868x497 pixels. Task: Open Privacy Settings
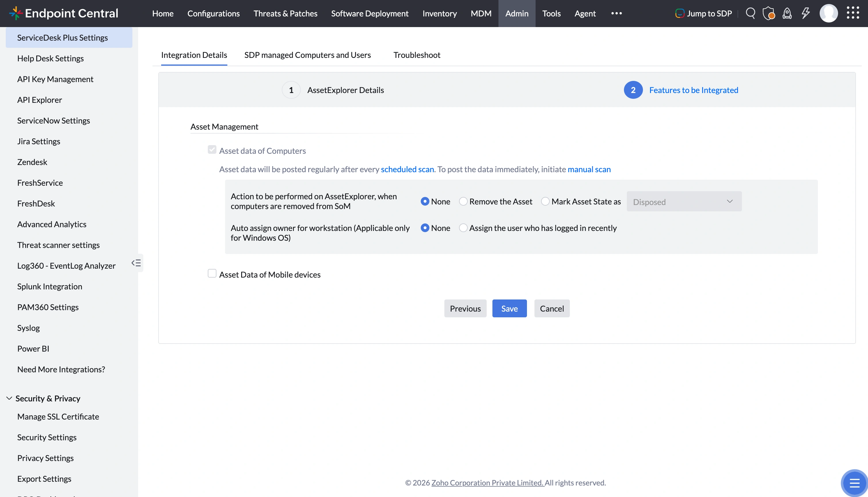click(45, 458)
